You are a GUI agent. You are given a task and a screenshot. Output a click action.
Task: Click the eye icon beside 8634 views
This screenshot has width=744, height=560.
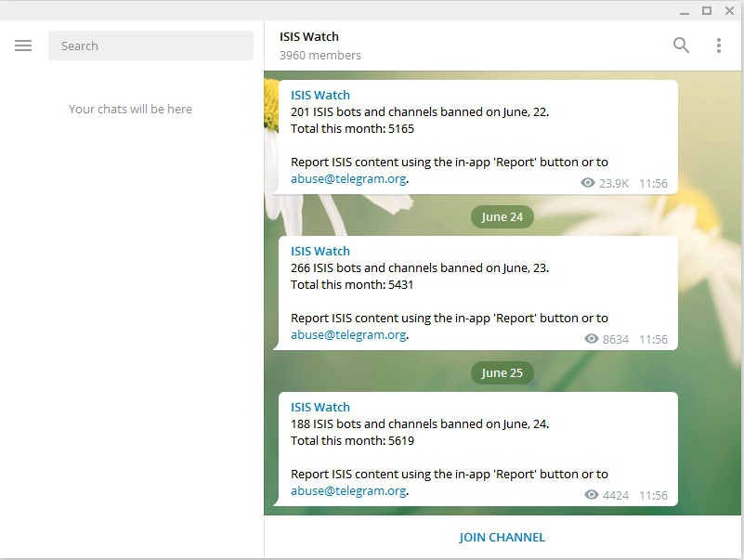[x=591, y=339]
